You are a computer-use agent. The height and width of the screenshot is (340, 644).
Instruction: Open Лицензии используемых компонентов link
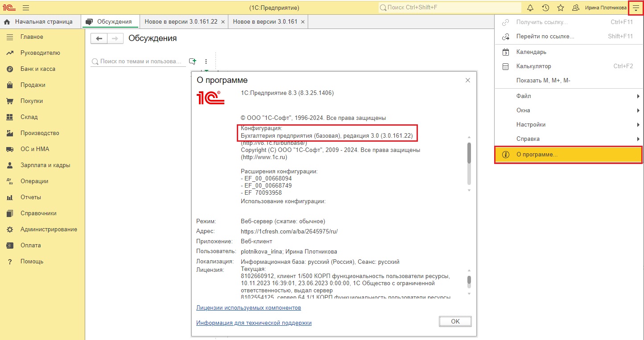click(x=248, y=308)
